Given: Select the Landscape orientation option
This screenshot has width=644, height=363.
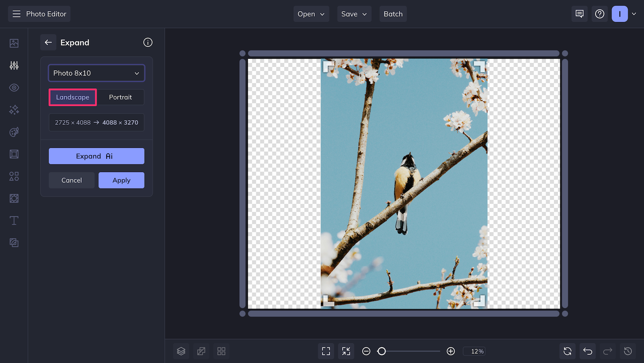Looking at the screenshot, I should click(72, 97).
